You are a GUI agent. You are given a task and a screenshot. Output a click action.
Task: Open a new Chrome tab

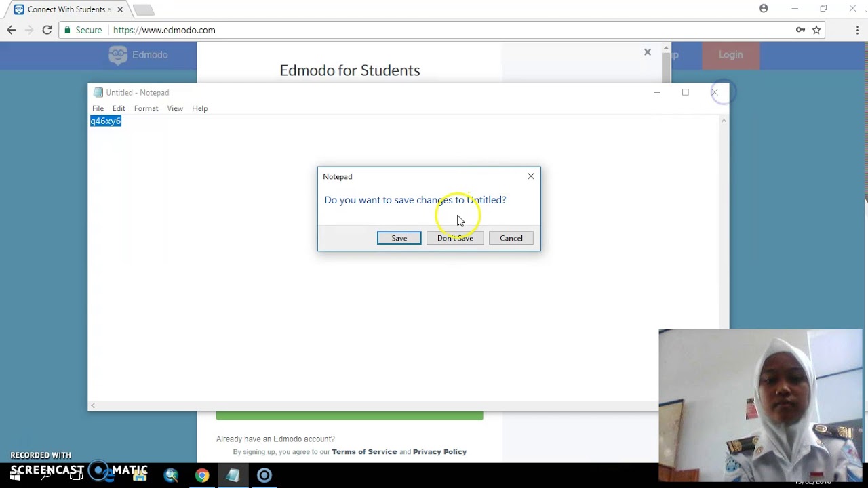tap(143, 9)
